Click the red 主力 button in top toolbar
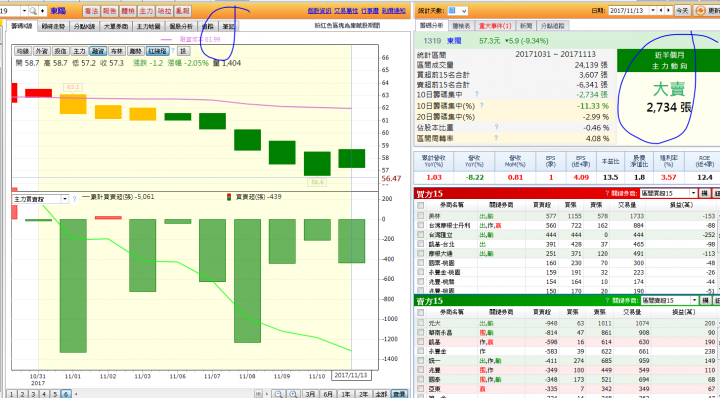720x398 pixels. coord(146,11)
